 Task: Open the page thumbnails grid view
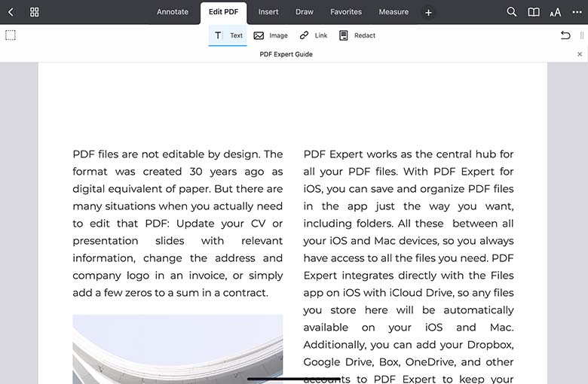34,12
